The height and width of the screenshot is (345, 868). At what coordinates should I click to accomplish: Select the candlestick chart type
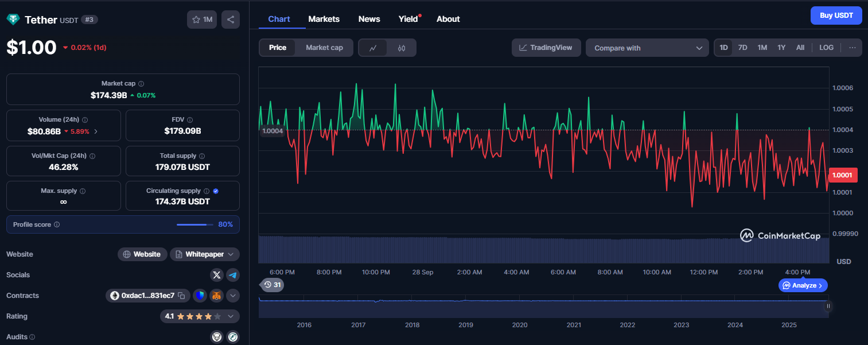(x=402, y=48)
